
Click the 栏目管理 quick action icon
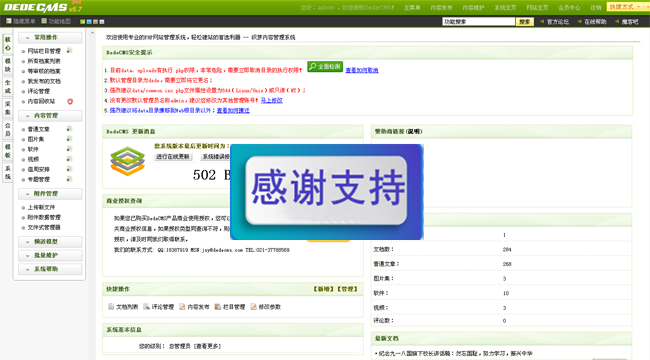click(218, 306)
